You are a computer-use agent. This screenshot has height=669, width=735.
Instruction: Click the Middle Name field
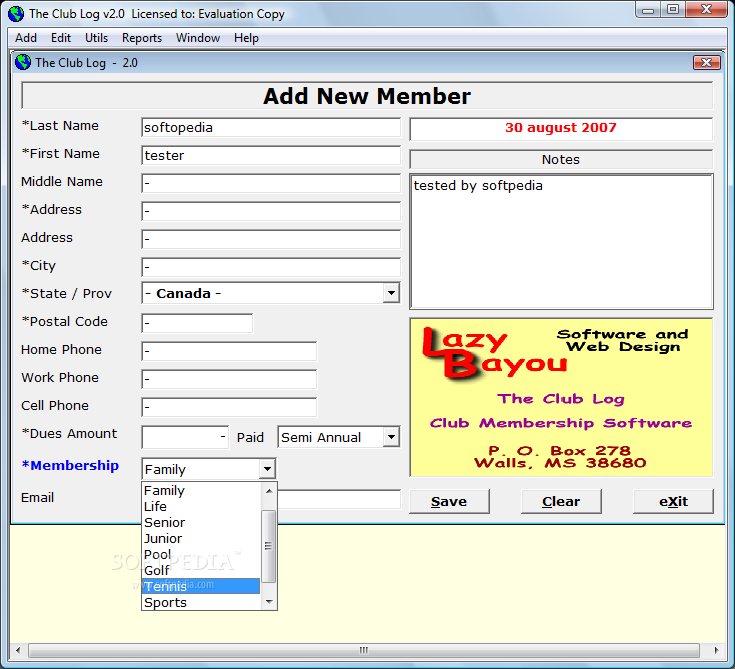pos(271,183)
